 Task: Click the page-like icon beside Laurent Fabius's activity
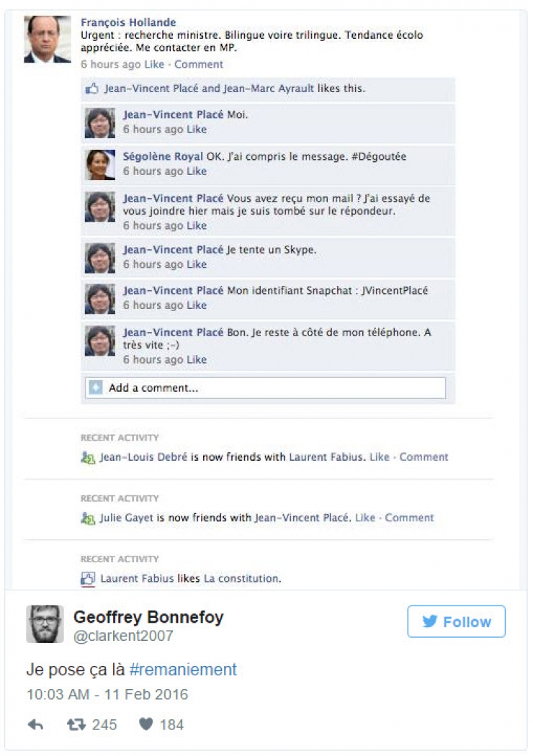86,578
